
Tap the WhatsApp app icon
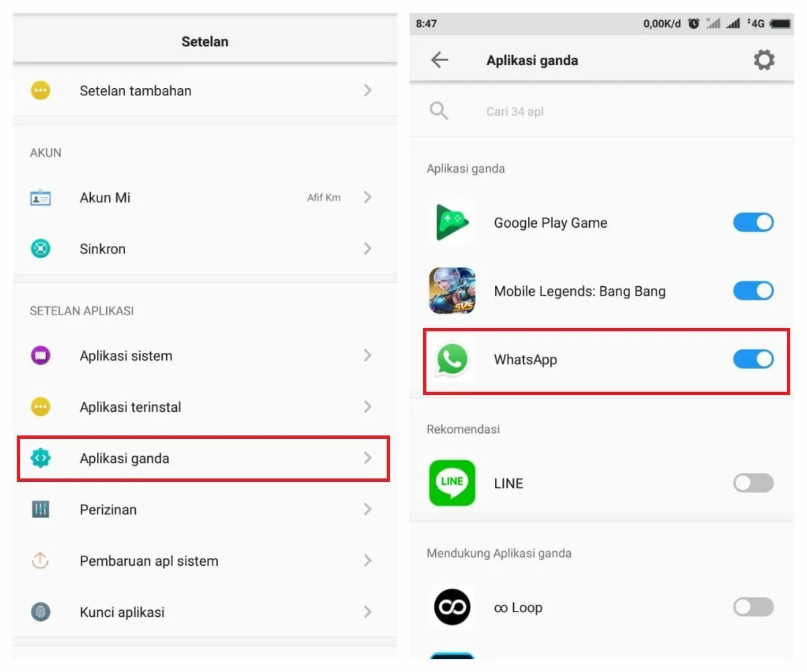452,359
